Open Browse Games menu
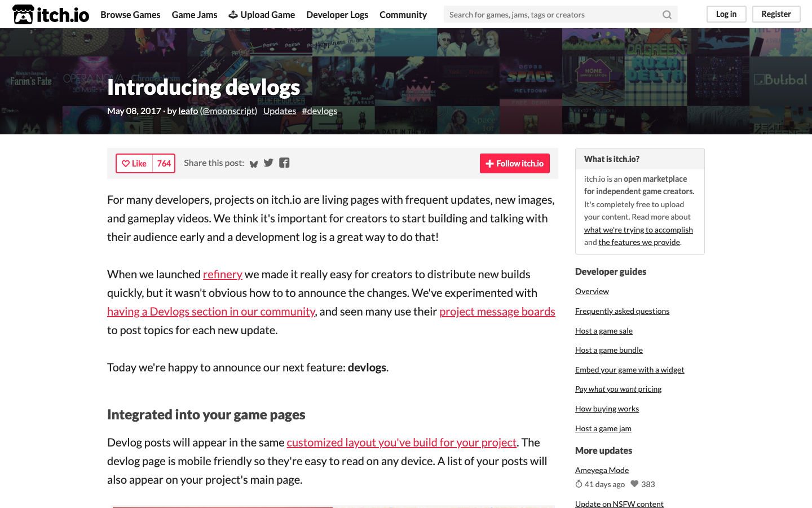The height and width of the screenshot is (508, 812). pyautogui.click(x=130, y=15)
